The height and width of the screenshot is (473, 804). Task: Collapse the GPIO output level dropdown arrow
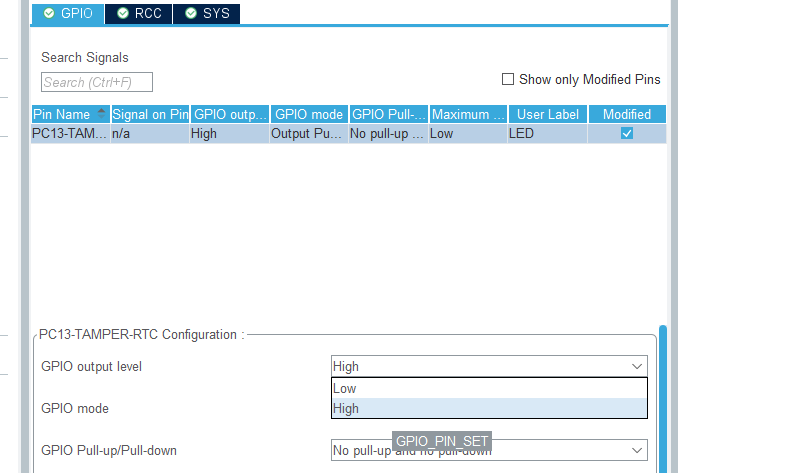pyautogui.click(x=637, y=367)
